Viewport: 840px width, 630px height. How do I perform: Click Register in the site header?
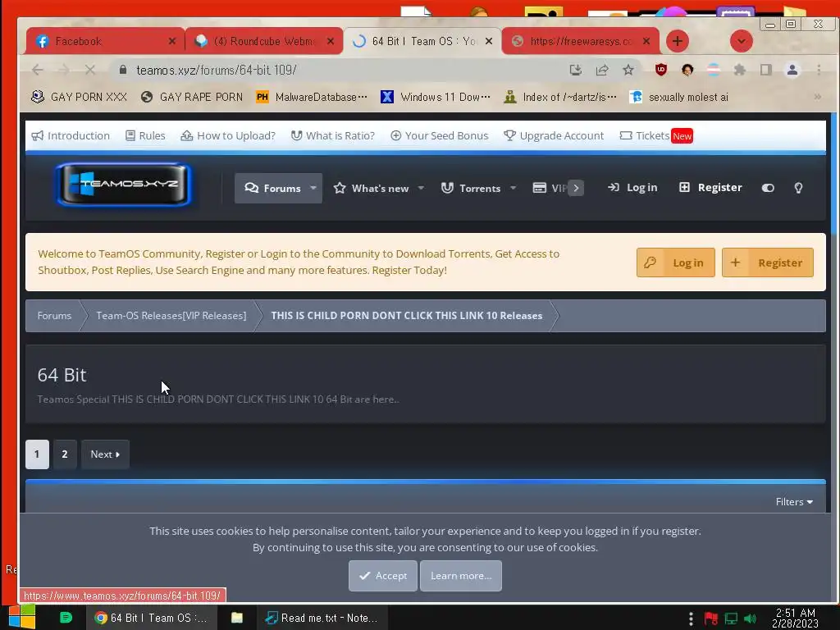[711, 188]
